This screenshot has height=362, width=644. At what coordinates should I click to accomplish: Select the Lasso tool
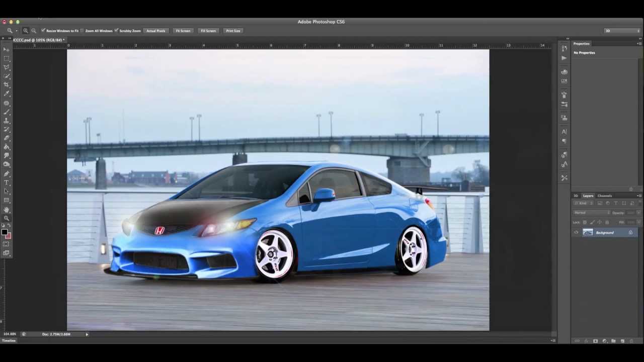click(6, 67)
